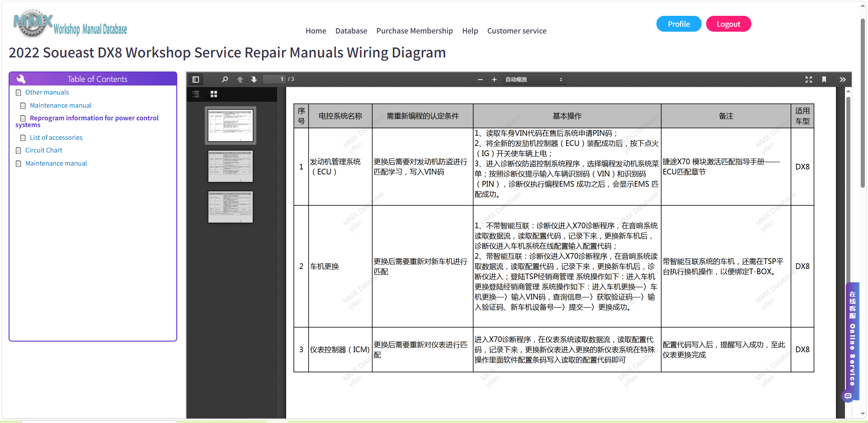Image resolution: width=868 pixels, height=423 pixels.
Task: Open the Help menu item
Action: point(470,31)
